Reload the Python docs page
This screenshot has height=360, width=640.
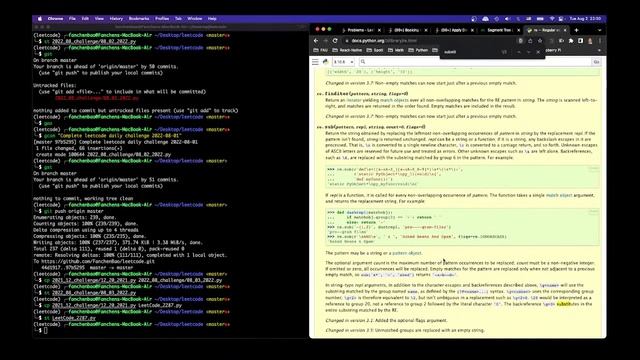(x=335, y=41)
